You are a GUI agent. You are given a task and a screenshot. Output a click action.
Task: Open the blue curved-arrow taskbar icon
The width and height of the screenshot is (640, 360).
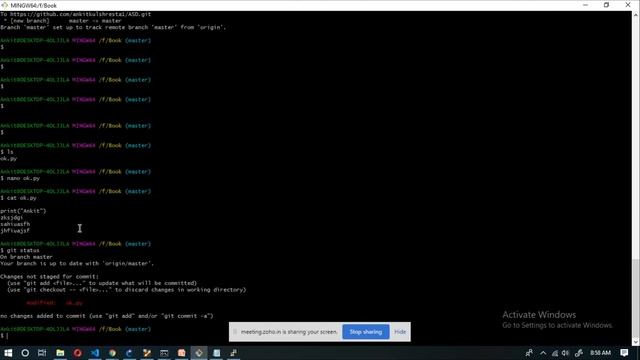tap(129, 353)
